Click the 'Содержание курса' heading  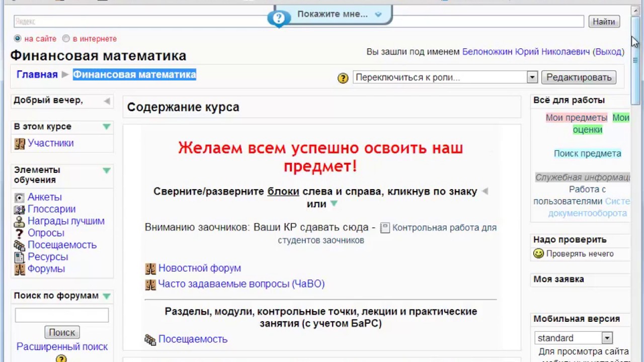183,107
